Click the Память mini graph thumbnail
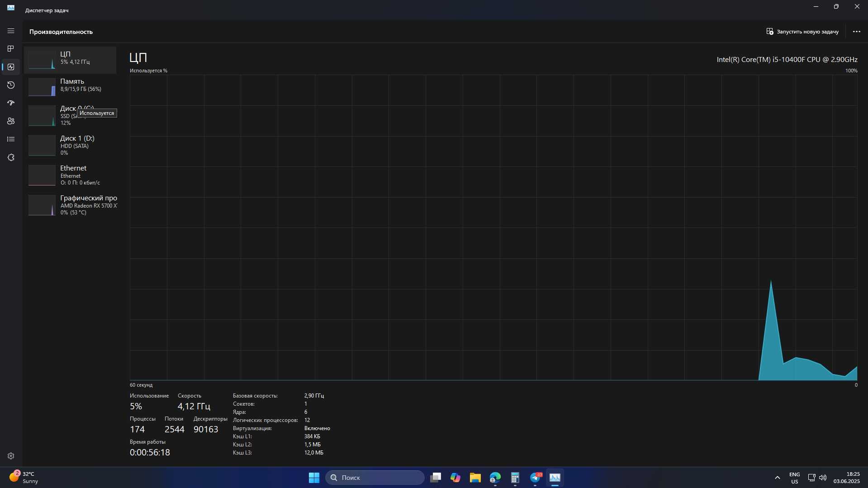868x488 pixels. pos(42,87)
